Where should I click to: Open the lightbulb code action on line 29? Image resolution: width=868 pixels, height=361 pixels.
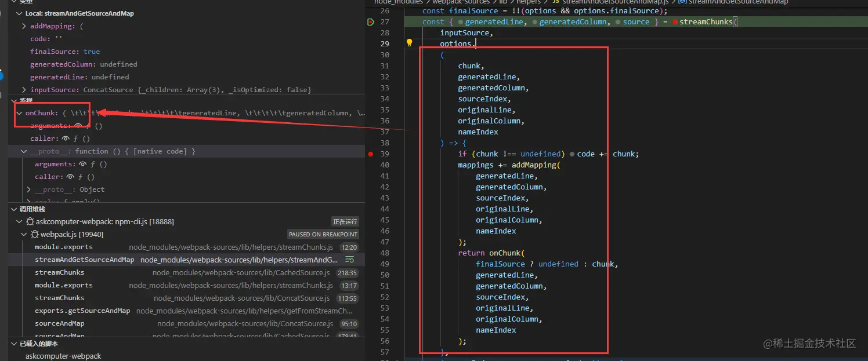pyautogui.click(x=409, y=43)
